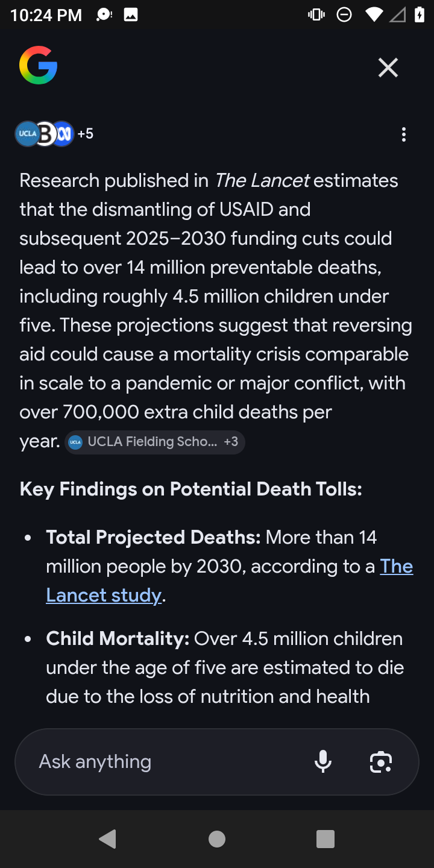Tap the vibrate mode status icon
The width and height of the screenshot is (434, 868).
click(316, 14)
